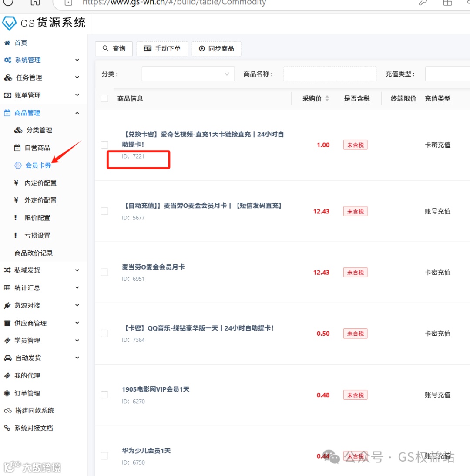Click the 供应商管理 archive icon
This screenshot has height=476, width=470.
(7, 323)
